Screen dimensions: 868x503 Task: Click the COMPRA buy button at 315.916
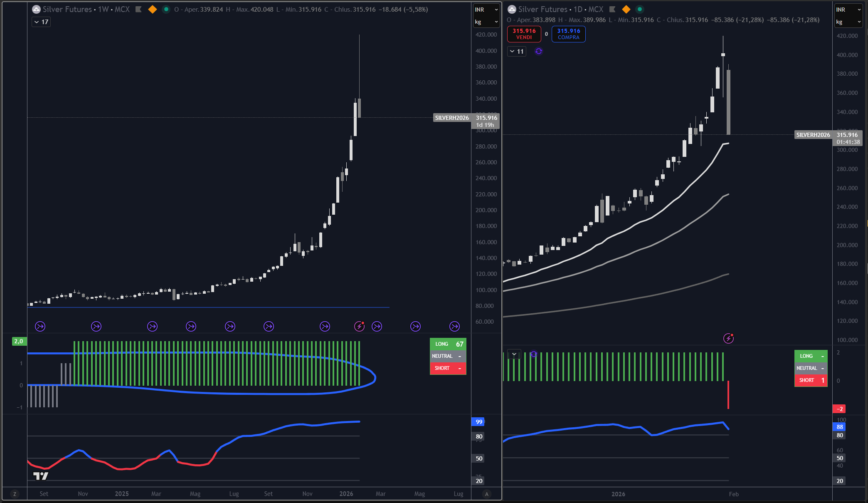pos(568,34)
